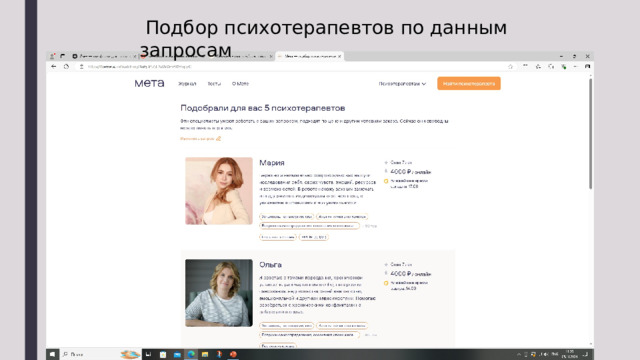The image size is (640, 360).
Task: Reload the page with the refresh icon
Action: pos(66,66)
